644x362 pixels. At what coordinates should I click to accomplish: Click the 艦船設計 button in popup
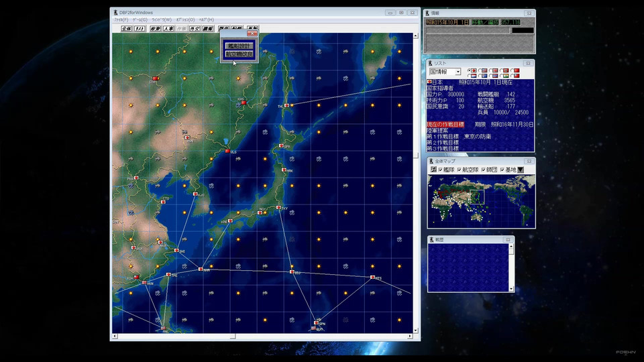point(239,46)
